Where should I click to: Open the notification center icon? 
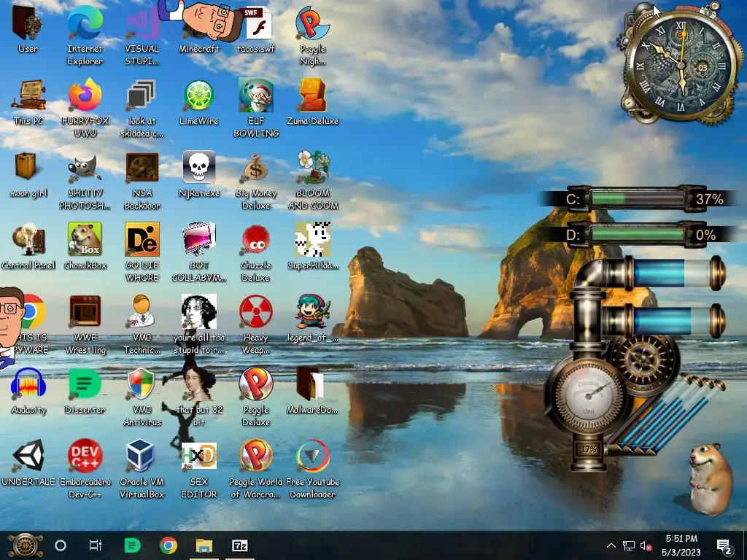(724, 546)
